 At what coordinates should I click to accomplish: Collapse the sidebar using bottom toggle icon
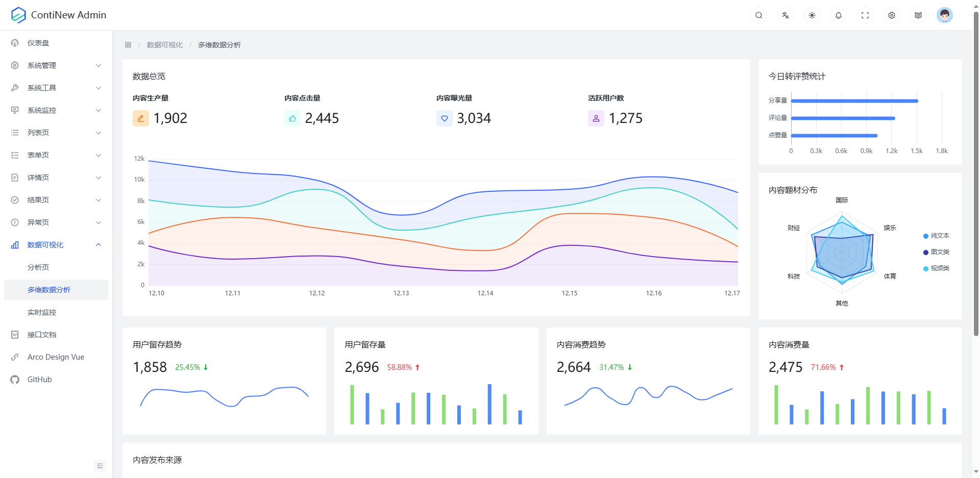tap(100, 466)
